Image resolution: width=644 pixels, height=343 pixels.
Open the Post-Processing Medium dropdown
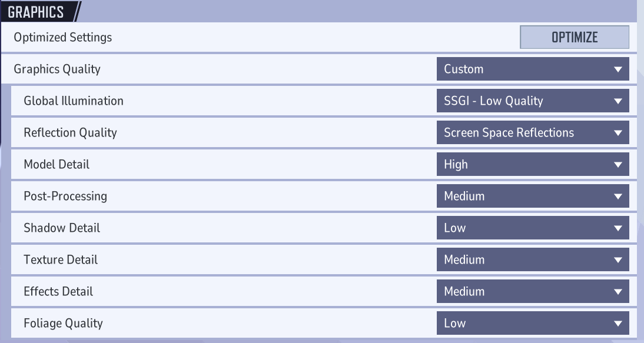pyautogui.click(x=533, y=196)
